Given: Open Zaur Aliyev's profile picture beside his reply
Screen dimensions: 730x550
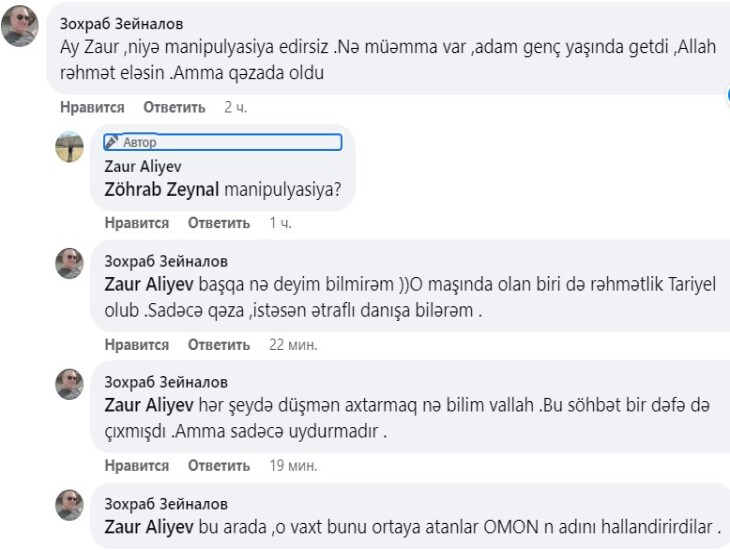Looking at the screenshot, I should (x=69, y=147).
